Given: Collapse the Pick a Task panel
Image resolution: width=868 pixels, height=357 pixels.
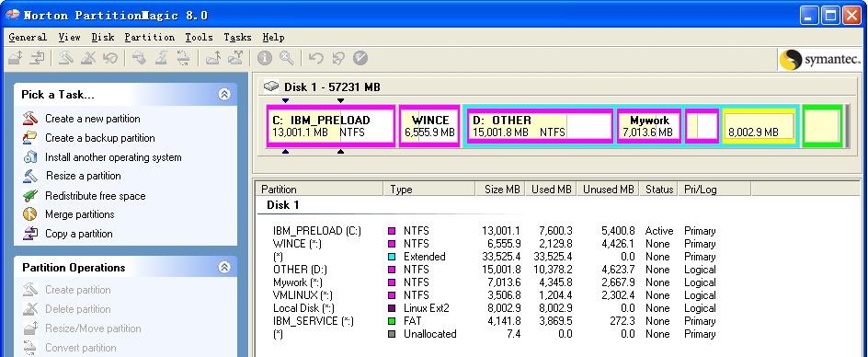Looking at the screenshot, I should coord(224,94).
